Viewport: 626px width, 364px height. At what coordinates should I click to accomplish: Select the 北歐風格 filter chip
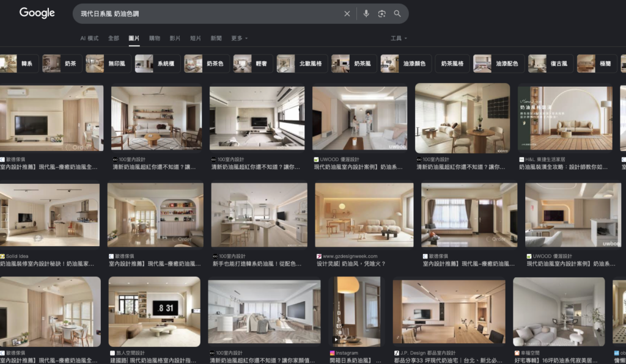[x=302, y=64]
